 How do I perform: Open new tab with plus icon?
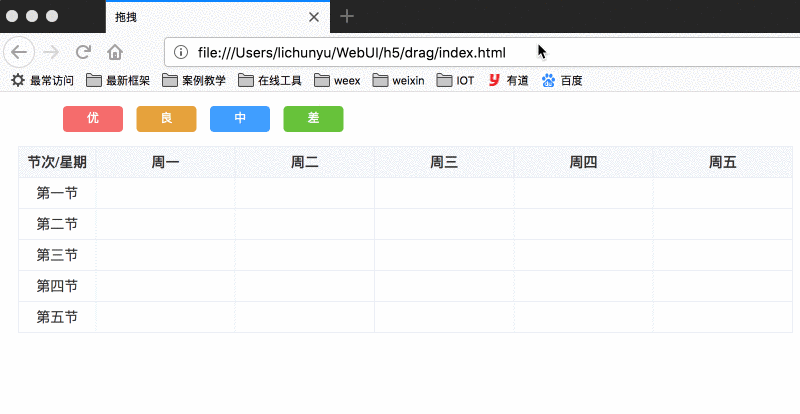[347, 16]
